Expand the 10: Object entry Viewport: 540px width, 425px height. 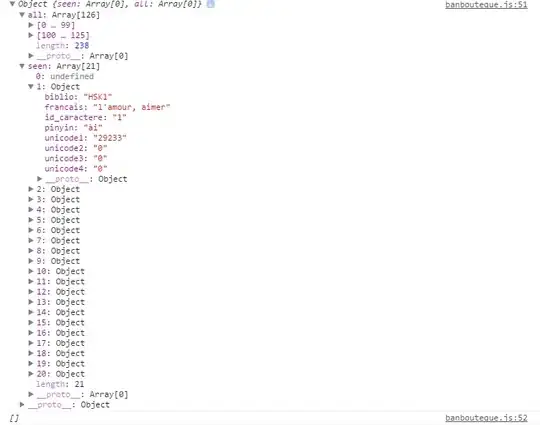tap(31, 271)
